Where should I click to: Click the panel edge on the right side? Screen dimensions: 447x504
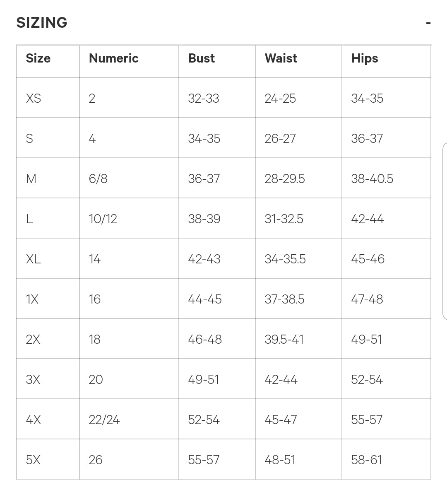click(x=445, y=231)
